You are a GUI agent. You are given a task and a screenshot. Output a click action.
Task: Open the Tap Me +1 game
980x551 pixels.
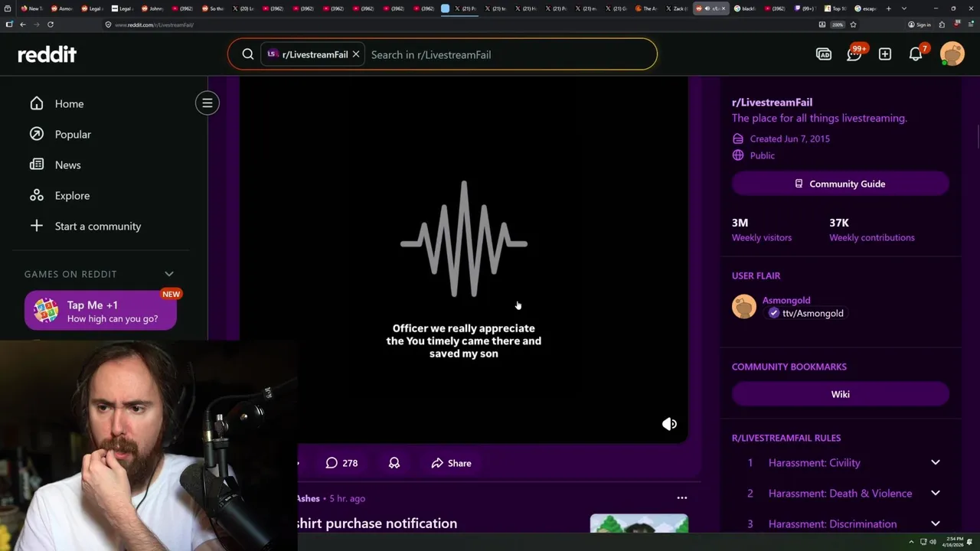point(100,311)
